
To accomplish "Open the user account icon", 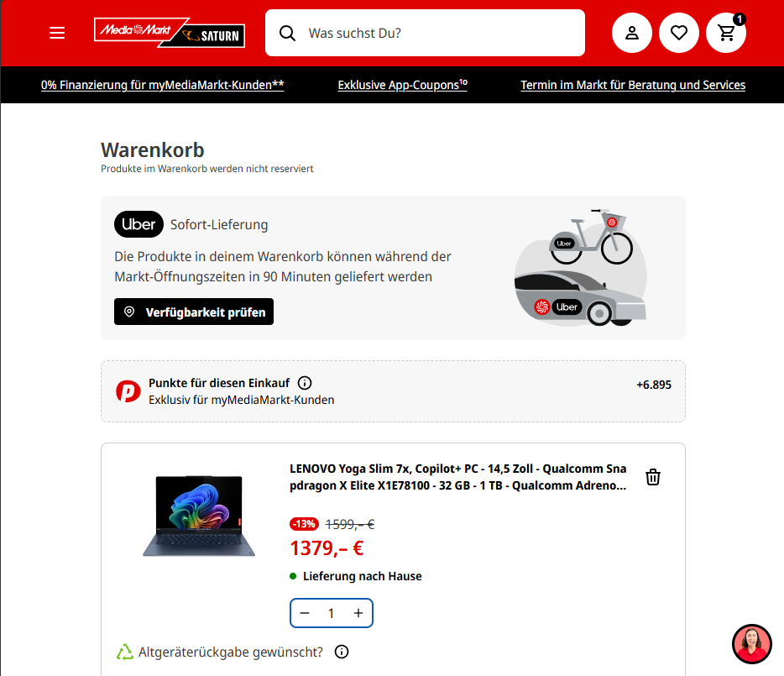I will pos(632,33).
